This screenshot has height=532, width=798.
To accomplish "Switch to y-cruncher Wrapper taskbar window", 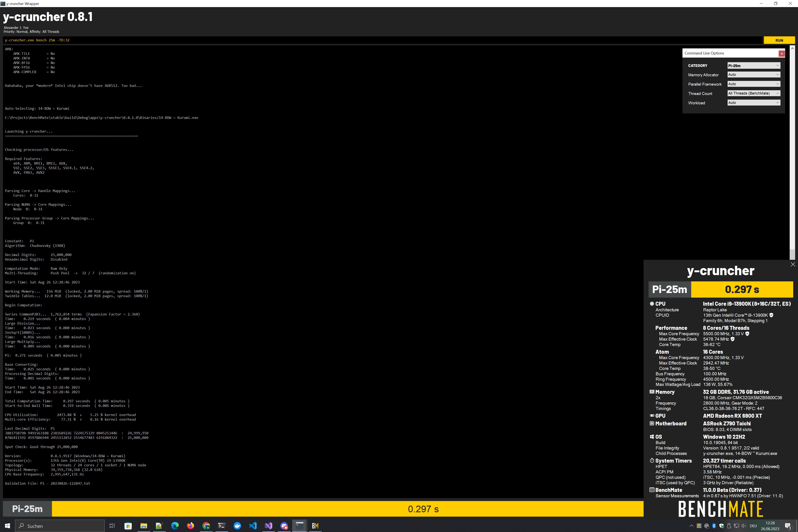I will tap(300, 526).
